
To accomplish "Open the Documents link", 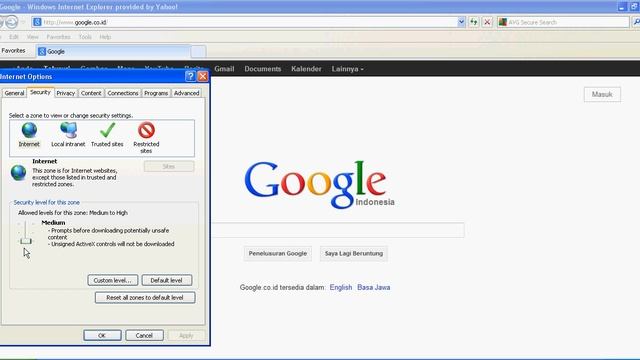I will (262, 69).
